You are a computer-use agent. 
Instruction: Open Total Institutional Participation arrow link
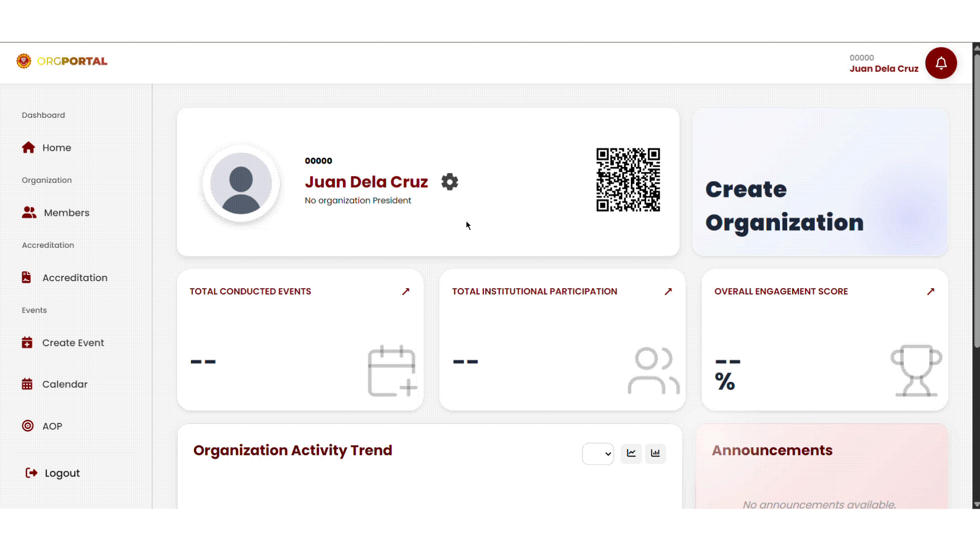point(668,291)
